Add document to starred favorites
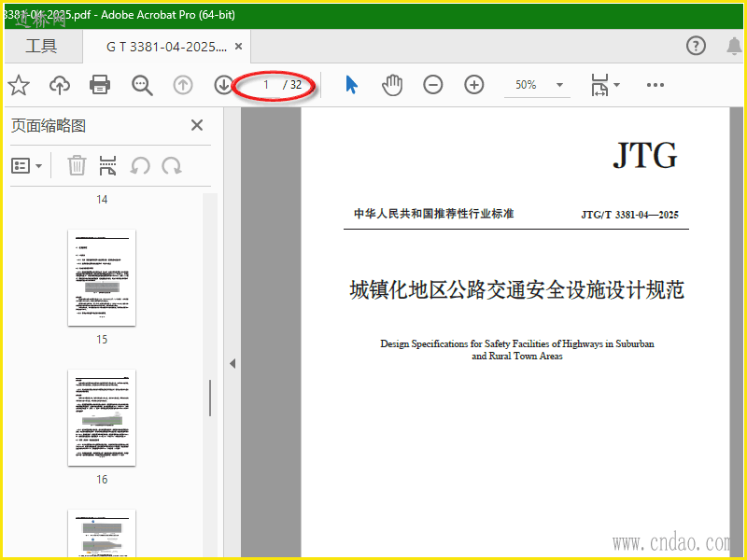Viewport: 747px width, 560px height. click(x=19, y=85)
